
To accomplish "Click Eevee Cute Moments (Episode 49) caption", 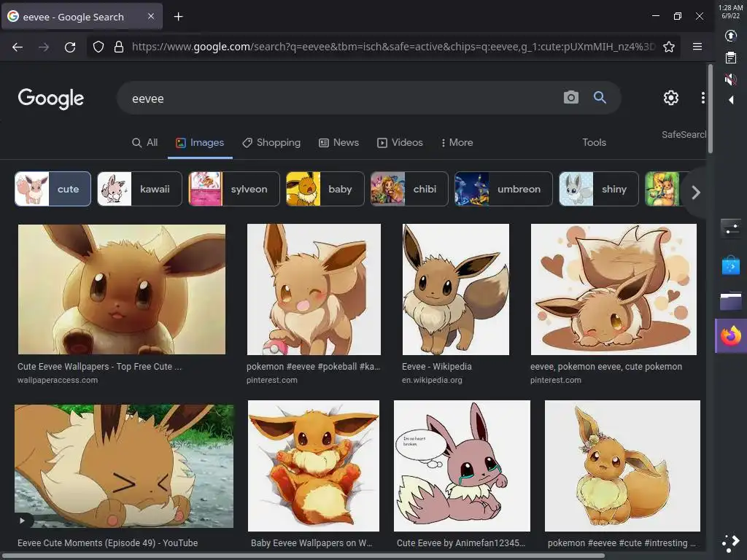I will pyautogui.click(x=108, y=542).
